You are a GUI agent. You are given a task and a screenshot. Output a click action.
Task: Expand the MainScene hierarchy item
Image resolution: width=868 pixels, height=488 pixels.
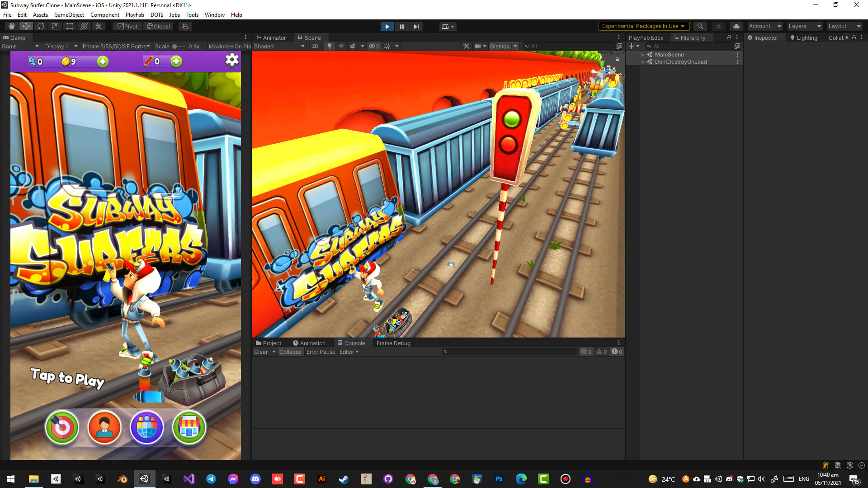[x=644, y=54]
